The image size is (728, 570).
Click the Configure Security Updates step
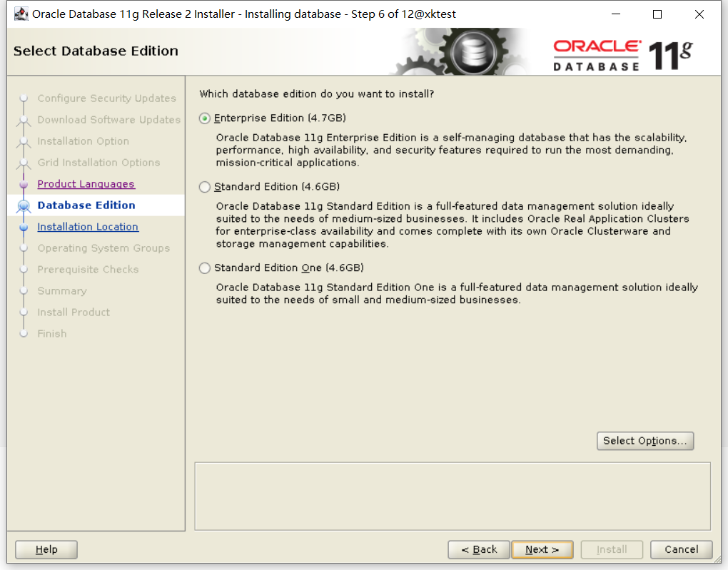107,98
